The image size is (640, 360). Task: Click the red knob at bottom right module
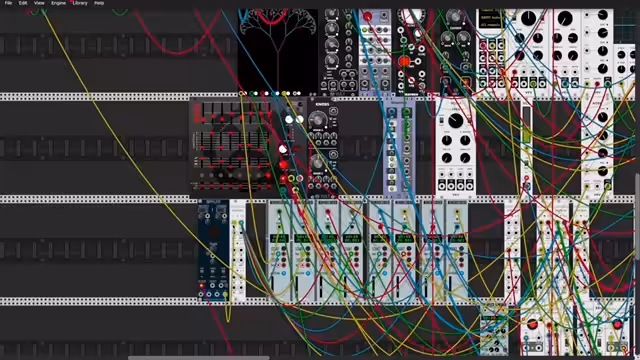point(618,324)
